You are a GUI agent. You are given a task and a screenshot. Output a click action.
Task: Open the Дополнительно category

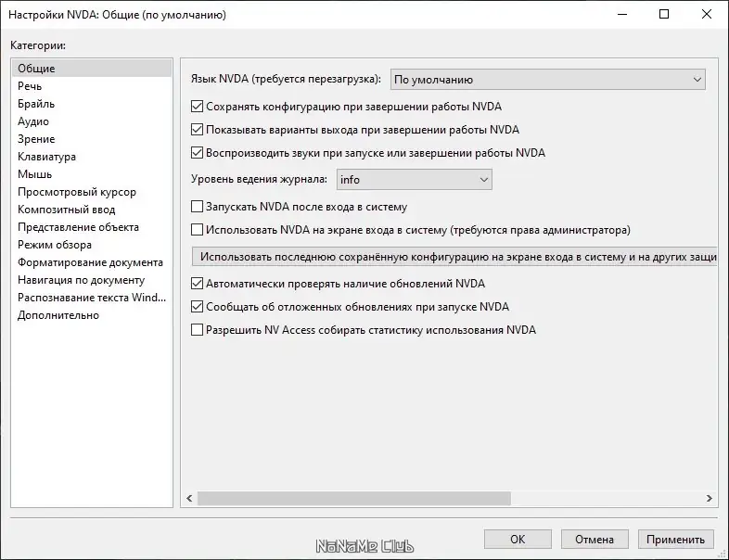[92, 315]
